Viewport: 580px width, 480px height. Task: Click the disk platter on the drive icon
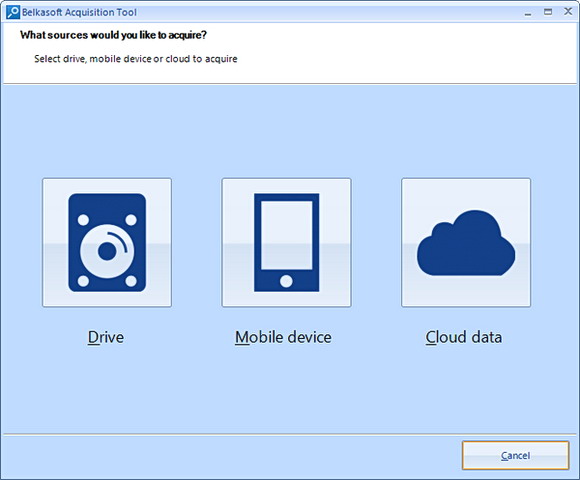pos(107,251)
